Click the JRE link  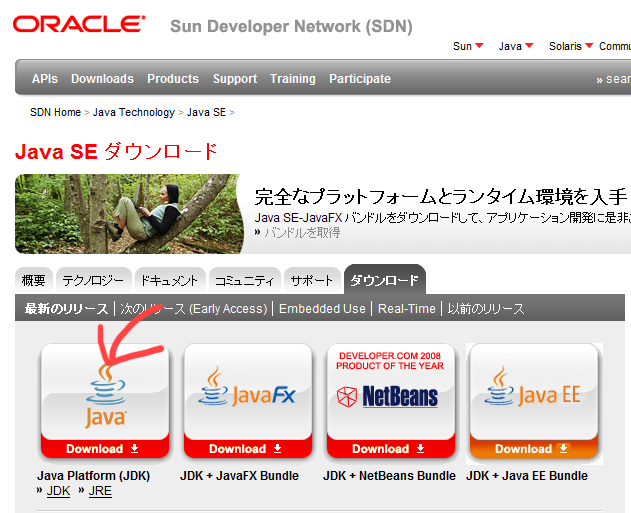pos(100,491)
